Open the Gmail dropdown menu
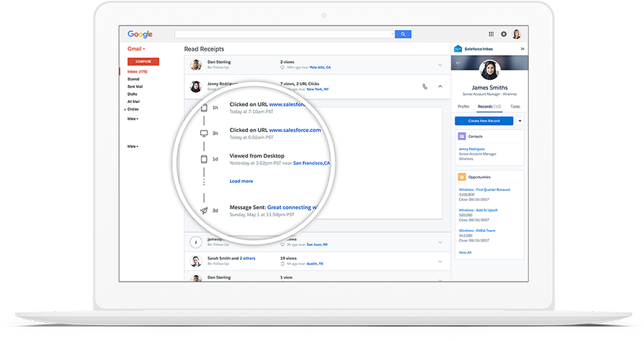This screenshot has width=644, height=341. pyautogui.click(x=136, y=49)
